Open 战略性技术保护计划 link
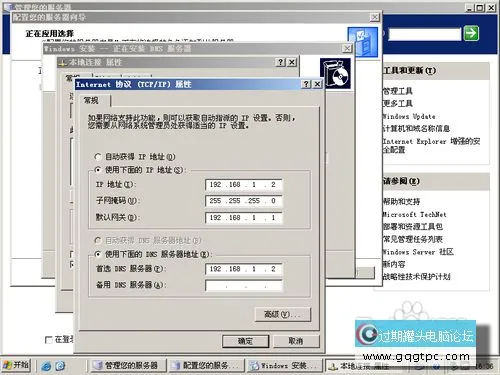 [x=417, y=276]
